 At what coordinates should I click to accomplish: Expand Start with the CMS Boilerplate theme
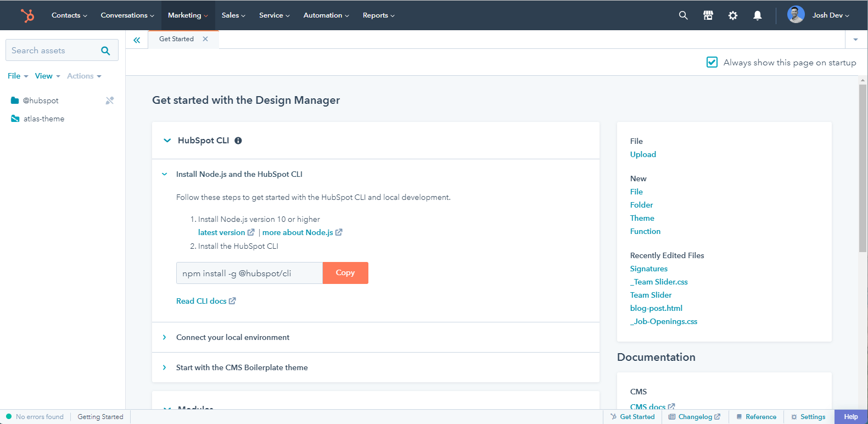(x=164, y=367)
